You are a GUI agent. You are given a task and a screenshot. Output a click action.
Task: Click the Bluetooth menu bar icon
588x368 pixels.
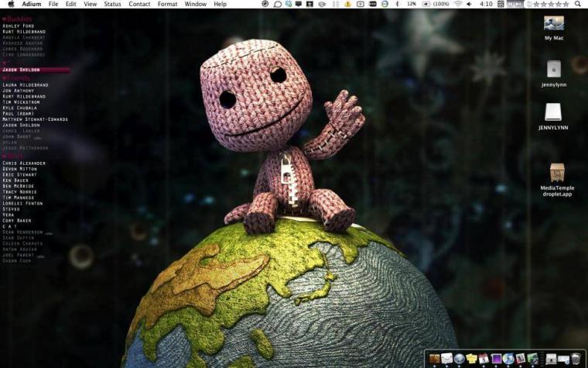pyautogui.click(x=397, y=4)
